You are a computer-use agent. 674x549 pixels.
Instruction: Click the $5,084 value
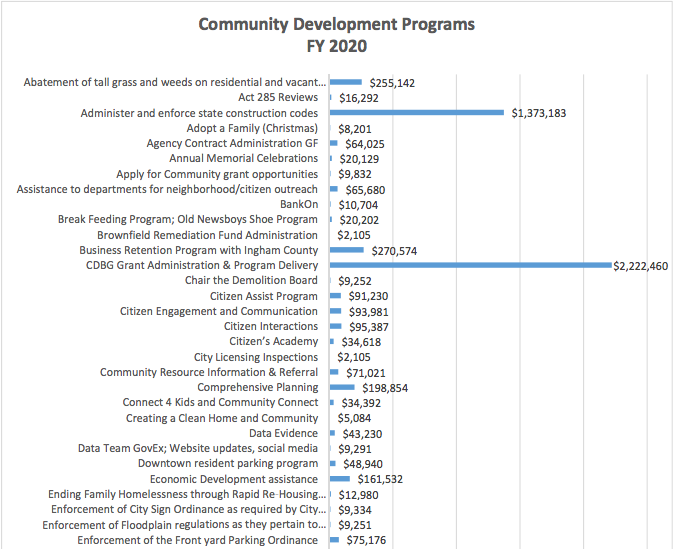click(x=354, y=418)
